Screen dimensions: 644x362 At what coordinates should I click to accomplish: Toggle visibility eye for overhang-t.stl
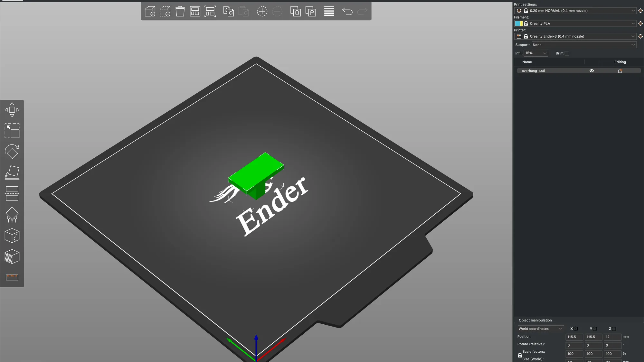(x=592, y=71)
